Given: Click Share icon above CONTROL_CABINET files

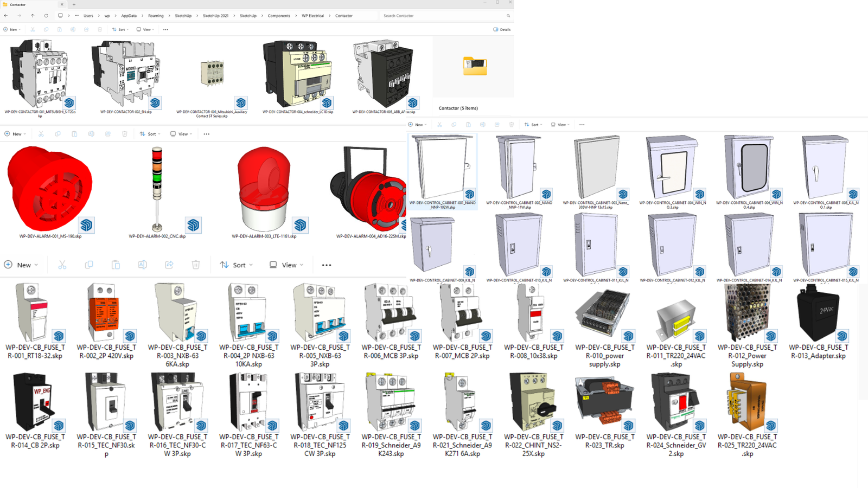Looking at the screenshot, I should 497,125.
